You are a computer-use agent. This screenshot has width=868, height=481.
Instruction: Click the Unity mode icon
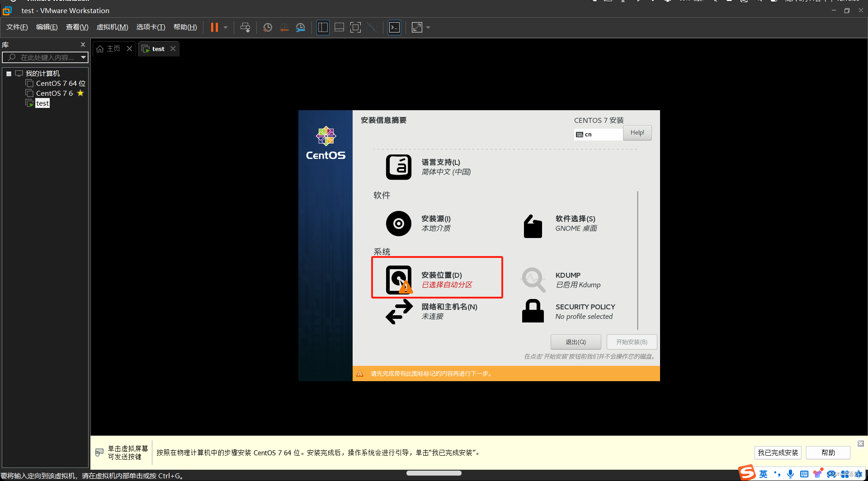[372, 28]
